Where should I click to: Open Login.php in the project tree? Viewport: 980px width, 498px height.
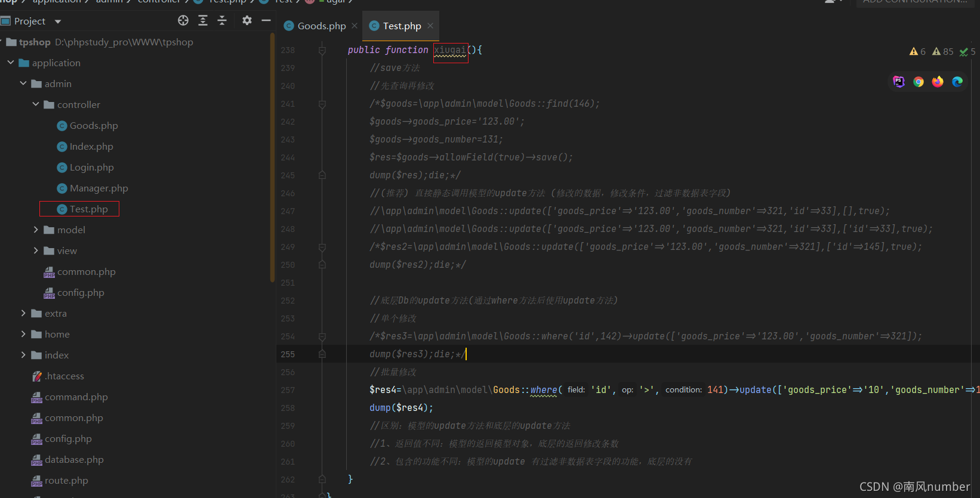pyautogui.click(x=85, y=168)
